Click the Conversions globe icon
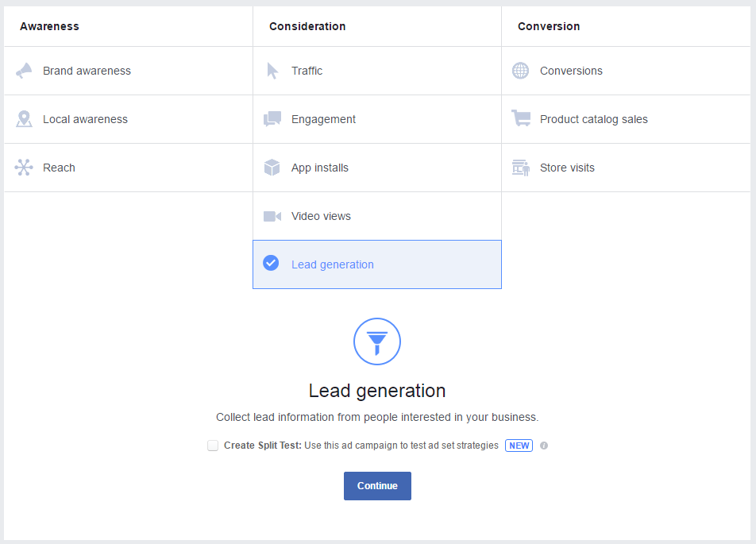Screen dimensions: 756x544 pyautogui.click(x=520, y=71)
